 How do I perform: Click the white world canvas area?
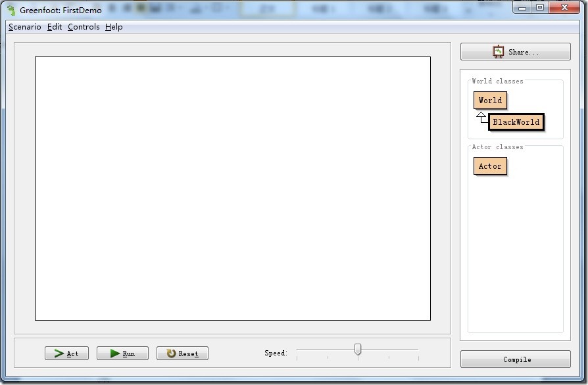(x=232, y=189)
